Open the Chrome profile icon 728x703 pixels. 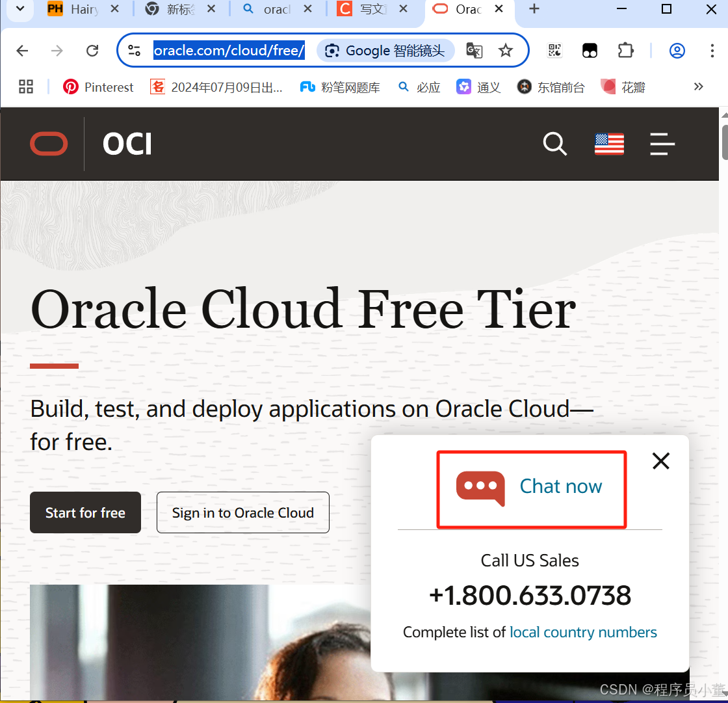677,50
